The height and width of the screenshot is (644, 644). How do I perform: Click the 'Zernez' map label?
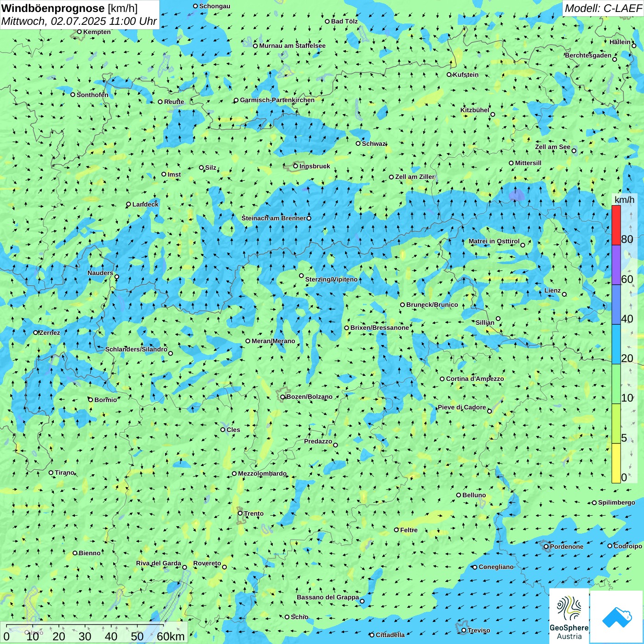click(x=50, y=333)
